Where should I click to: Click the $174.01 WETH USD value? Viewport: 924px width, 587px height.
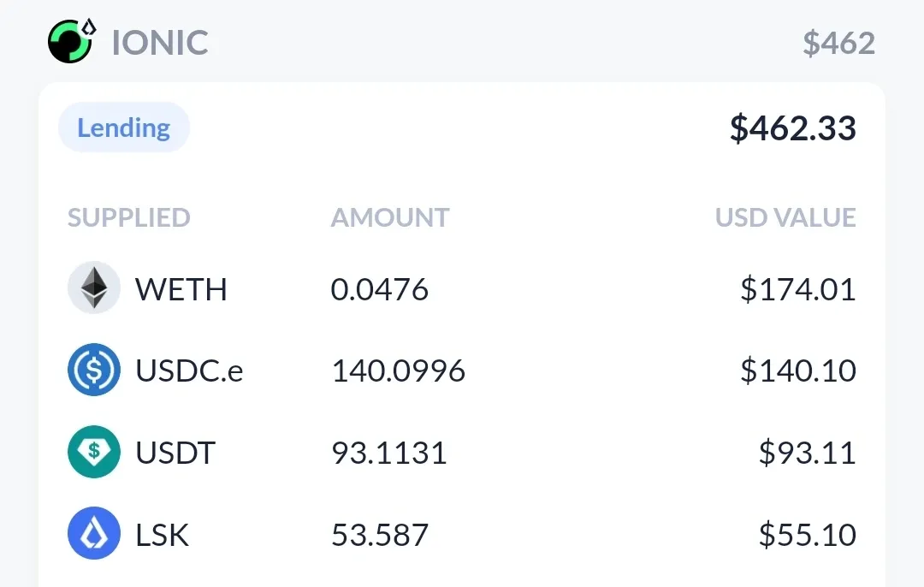pyautogui.click(x=798, y=289)
